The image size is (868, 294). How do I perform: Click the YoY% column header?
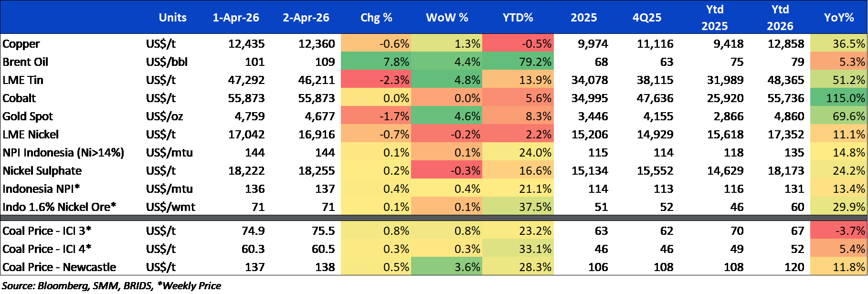[839, 18]
